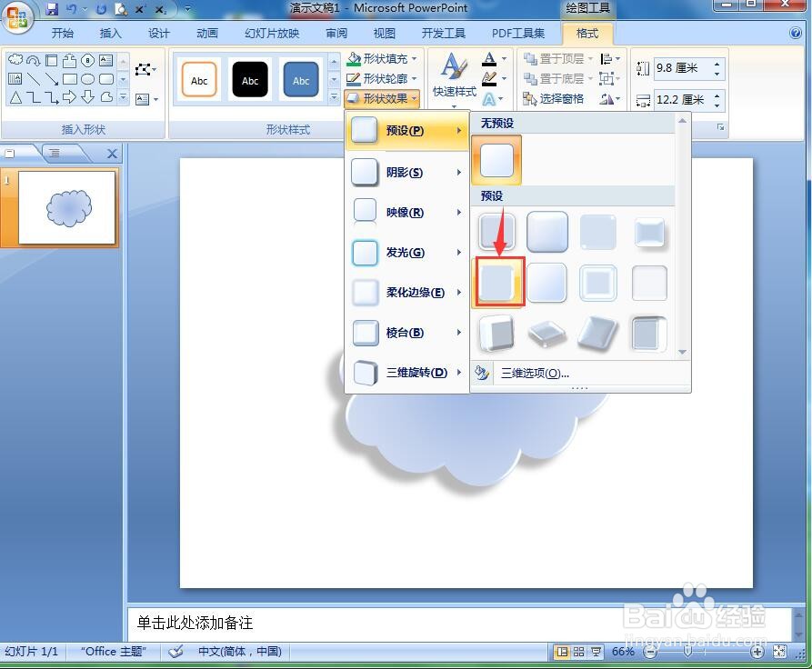The width and height of the screenshot is (812, 669).
Task: Apply the black filled Abc shape style
Action: 250,79
